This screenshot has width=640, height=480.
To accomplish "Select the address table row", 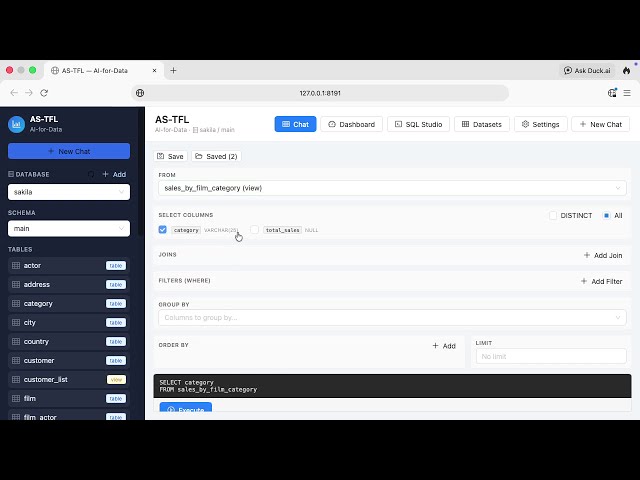I will pos(69,284).
